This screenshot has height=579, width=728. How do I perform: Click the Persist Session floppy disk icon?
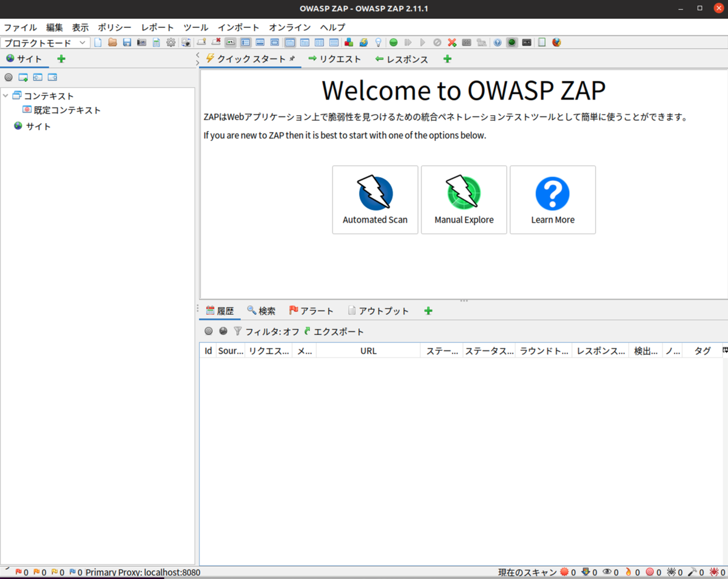127,42
